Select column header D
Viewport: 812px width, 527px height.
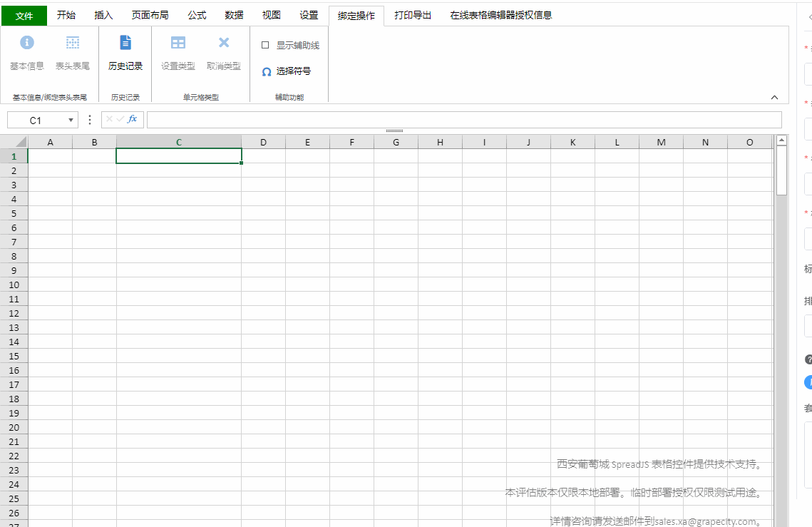pyautogui.click(x=263, y=141)
